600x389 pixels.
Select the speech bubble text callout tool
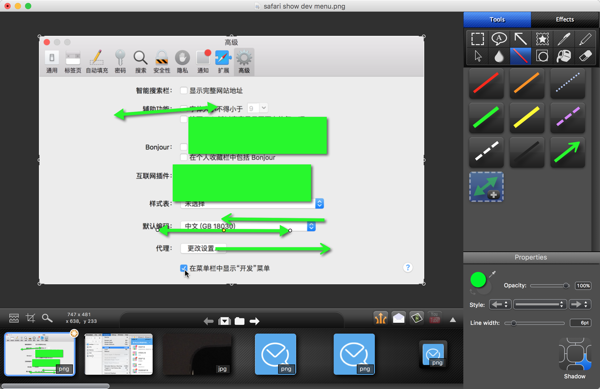click(x=499, y=39)
